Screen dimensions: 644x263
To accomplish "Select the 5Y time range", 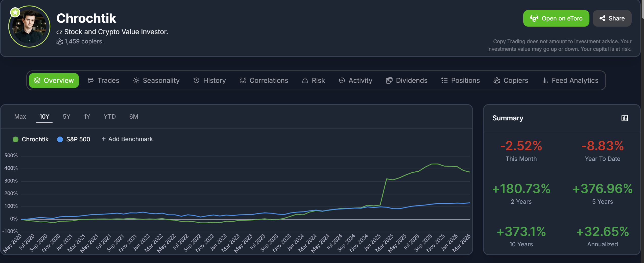I will tap(66, 117).
